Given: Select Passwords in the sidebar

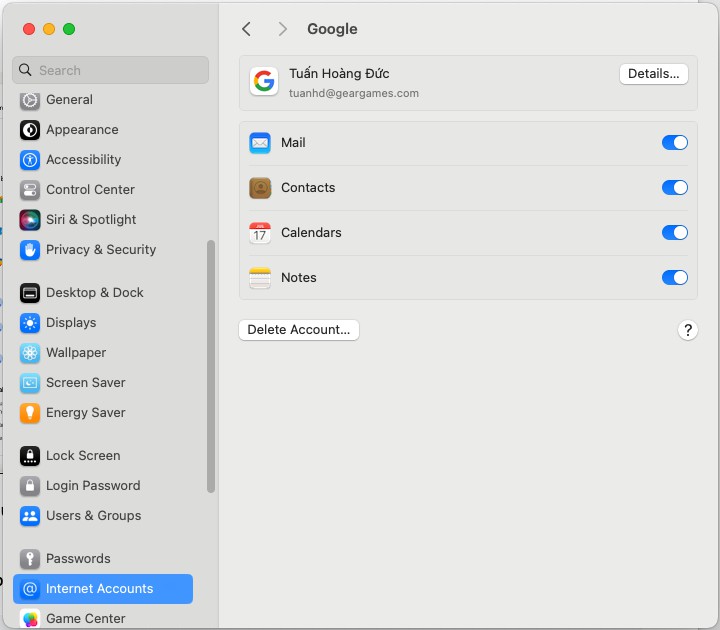Looking at the screenshot, I should tap(78, 559).
